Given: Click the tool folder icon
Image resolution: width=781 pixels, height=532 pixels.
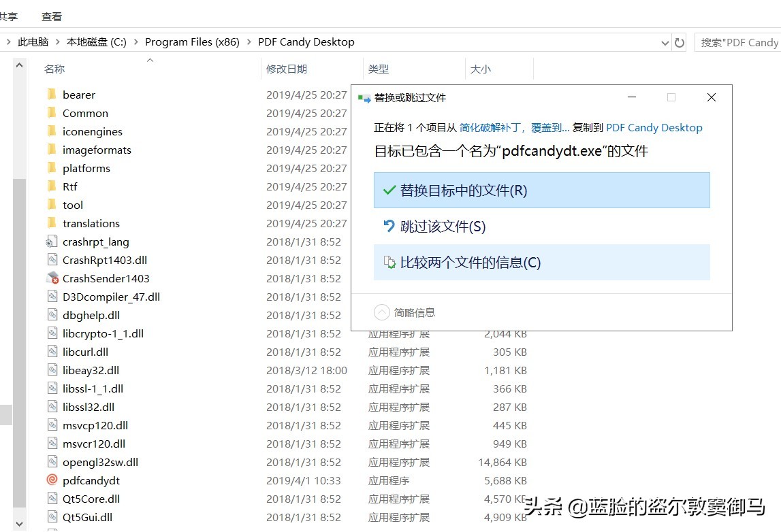Looking at the screenshot, I should tap(52, 205).
